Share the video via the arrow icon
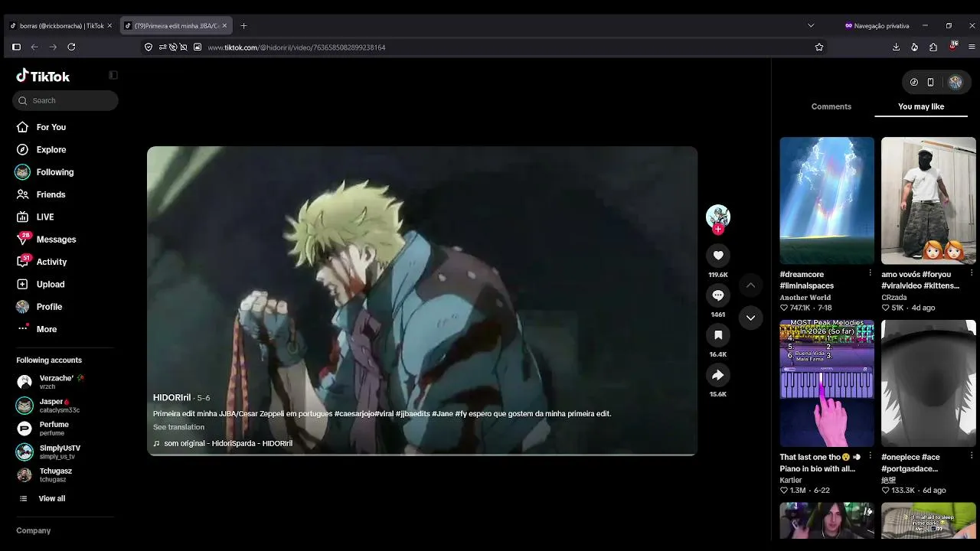Screen dimensions: 980x551 718,375
